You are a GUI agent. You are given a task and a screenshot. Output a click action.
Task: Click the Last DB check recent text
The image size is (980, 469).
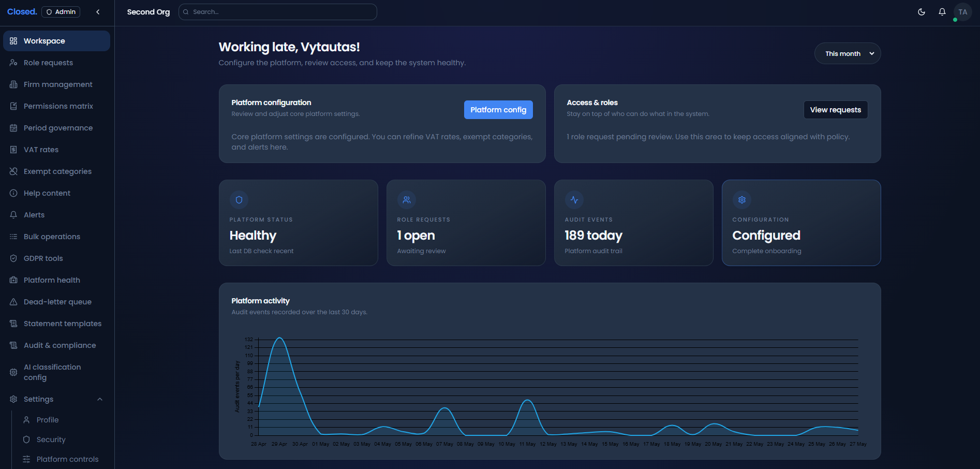point(261,251)
